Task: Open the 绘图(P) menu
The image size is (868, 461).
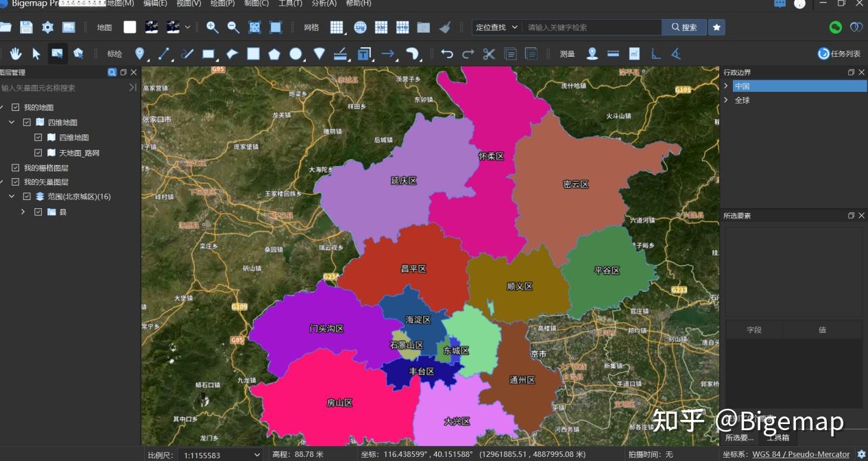Action: pos(222,3)
